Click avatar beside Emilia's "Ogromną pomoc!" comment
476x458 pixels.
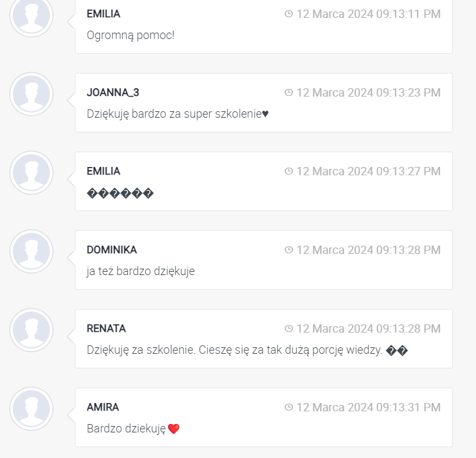point(31,15)
